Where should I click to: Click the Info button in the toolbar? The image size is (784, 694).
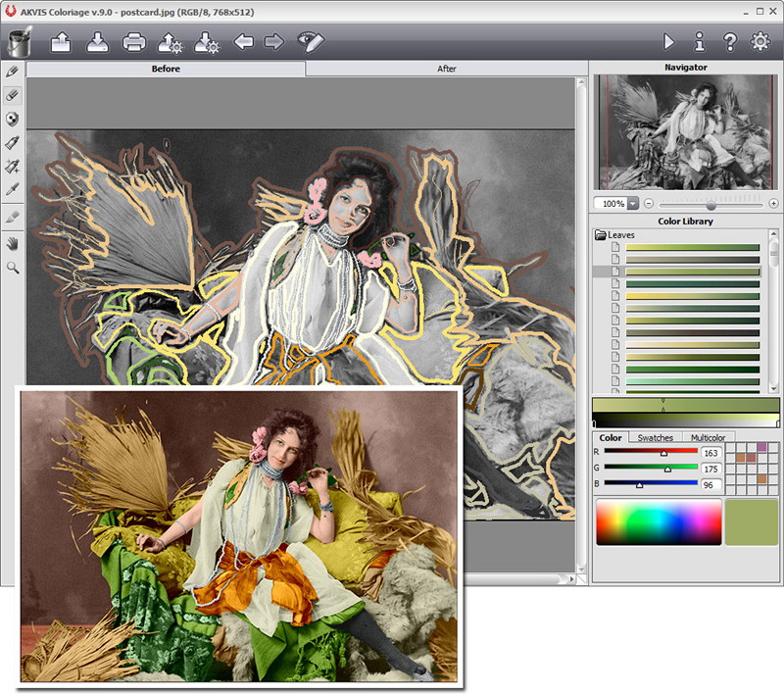pos(701,42)
